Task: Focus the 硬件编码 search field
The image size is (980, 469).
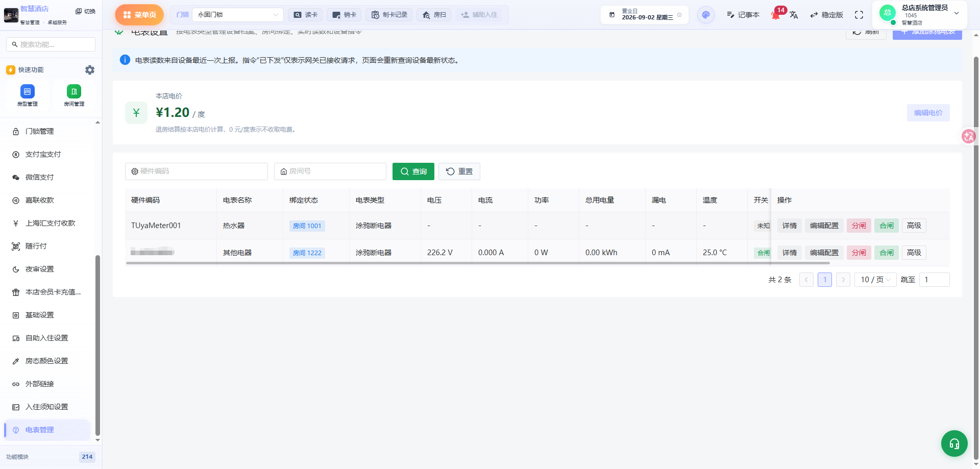Action: pyautogui.click(x=197, y=171)
